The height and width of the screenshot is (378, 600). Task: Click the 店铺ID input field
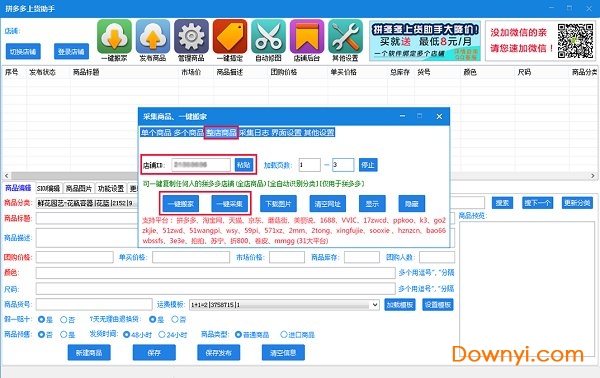point(201,165)
